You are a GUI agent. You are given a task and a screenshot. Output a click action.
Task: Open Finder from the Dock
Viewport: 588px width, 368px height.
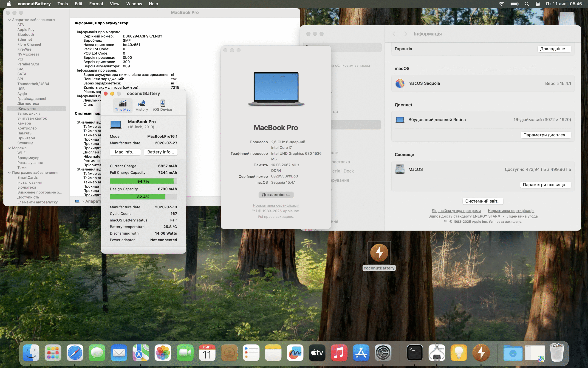coord(31,353)
